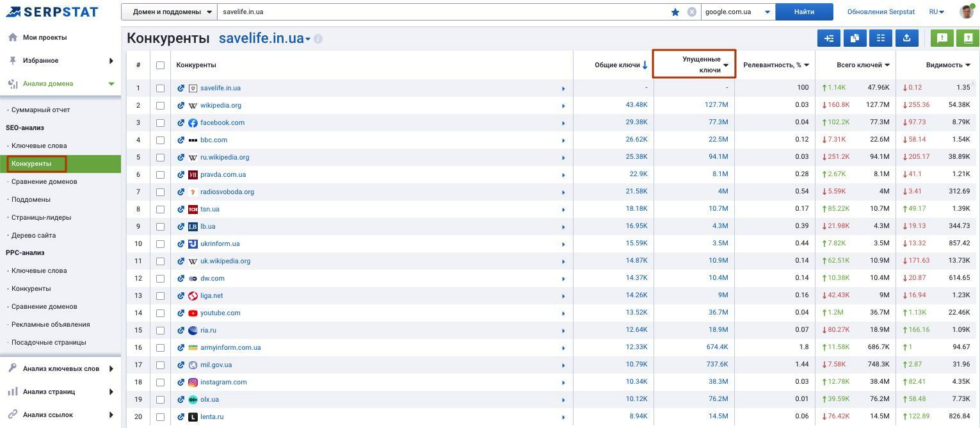Click the key icon of Анализ ключевых слов
The image size is (980, 428).
(13, 368)
